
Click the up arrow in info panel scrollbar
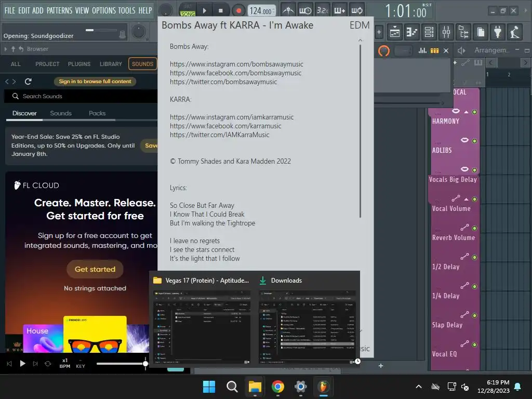tap(361, 41)
